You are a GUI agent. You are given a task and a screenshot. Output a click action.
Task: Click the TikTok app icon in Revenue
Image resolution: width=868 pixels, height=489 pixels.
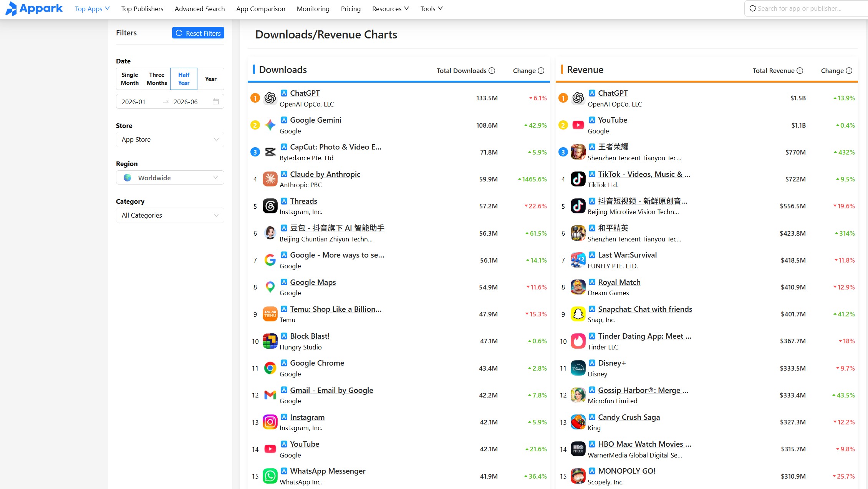(x=578, y=179)
